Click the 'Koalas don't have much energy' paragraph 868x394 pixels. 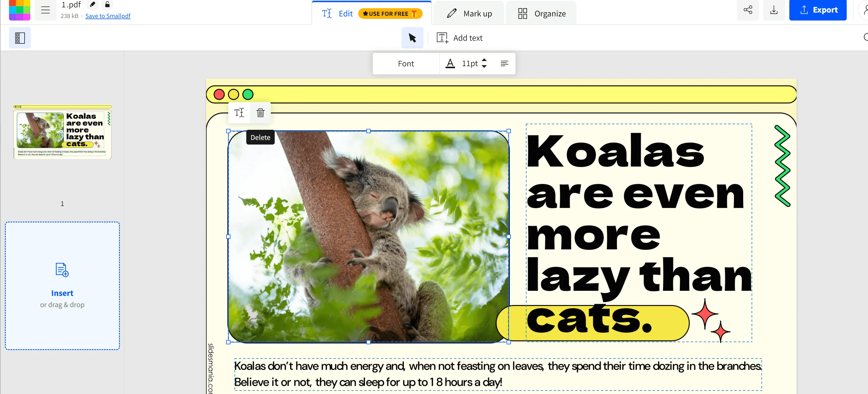[x=498, y=374]
